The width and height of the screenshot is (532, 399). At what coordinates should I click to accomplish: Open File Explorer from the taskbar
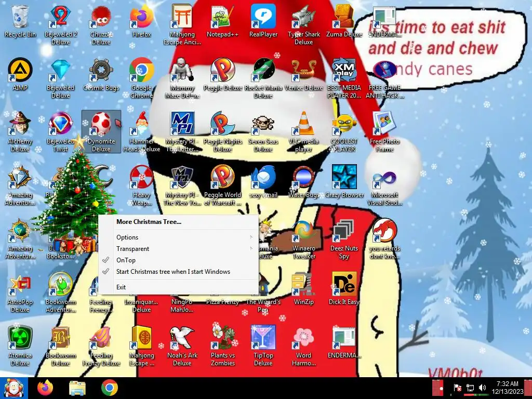coord(77,388)
